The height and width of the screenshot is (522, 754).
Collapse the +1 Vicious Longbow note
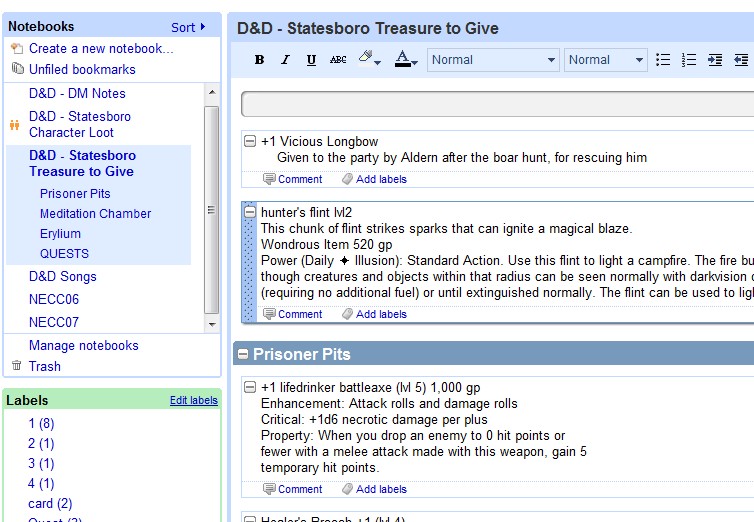250,141
